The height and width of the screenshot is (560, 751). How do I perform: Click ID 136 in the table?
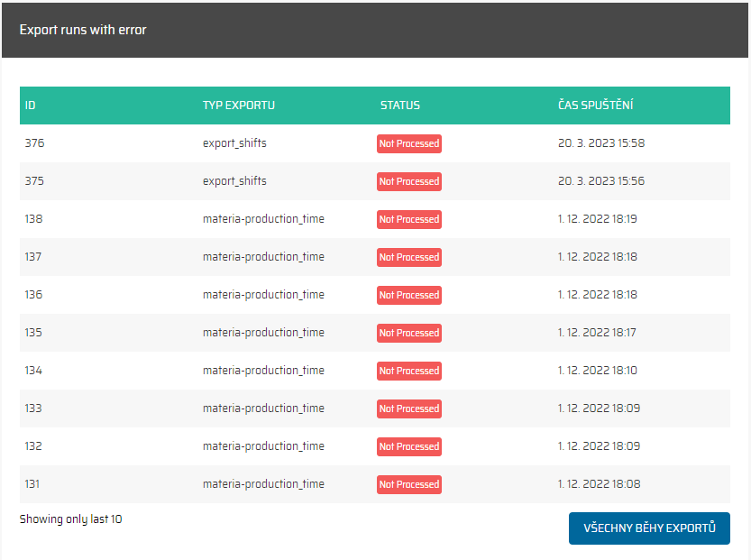[33, 295]
